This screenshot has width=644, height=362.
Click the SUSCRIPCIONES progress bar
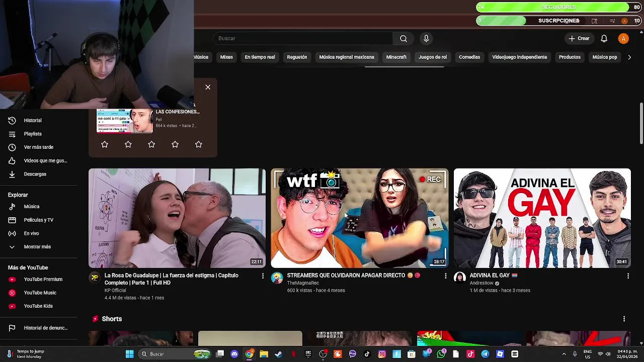coord(559,21)
